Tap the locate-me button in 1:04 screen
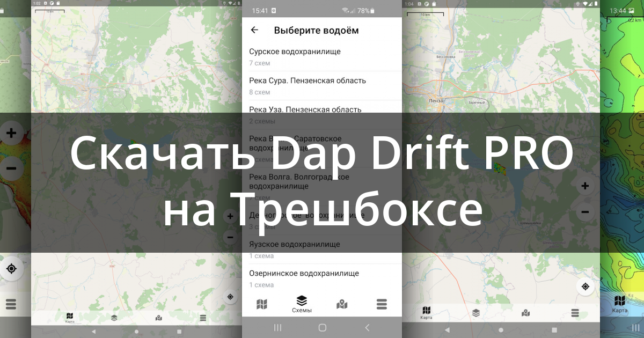This screenshot has height=338, width=644. (x=585, y=286)
